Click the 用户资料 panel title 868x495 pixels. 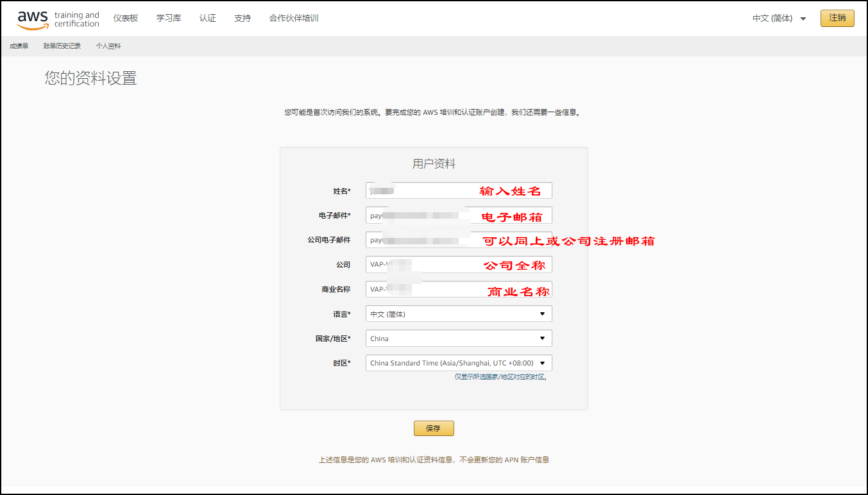(434, 164)
